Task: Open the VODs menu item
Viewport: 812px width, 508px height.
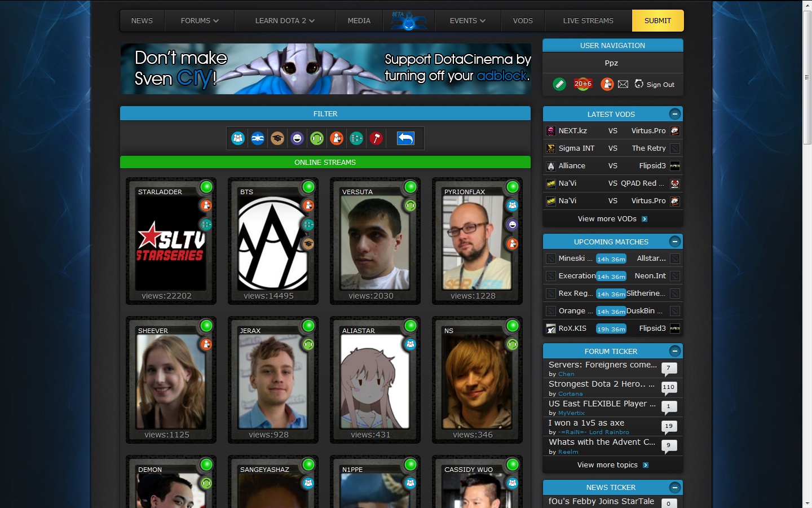Action: pyautogui.click(x=523, y=21)
